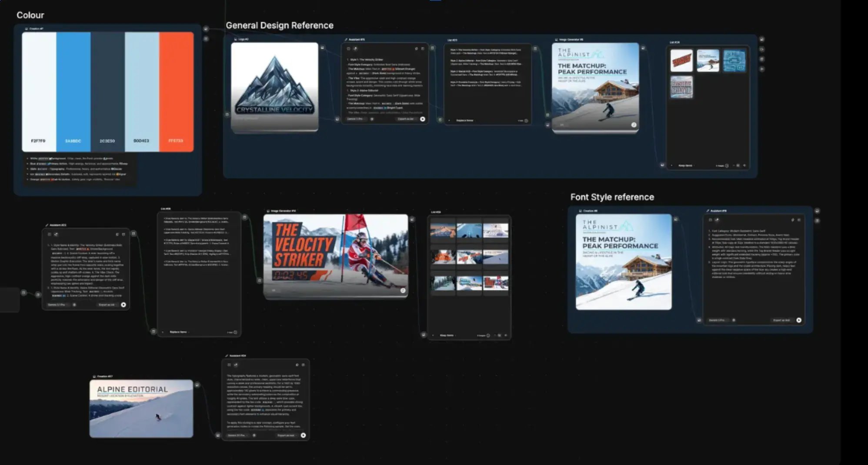Open the model dropdown in Assistant #22
Screen dimensions: 868x465
point(57,305)
